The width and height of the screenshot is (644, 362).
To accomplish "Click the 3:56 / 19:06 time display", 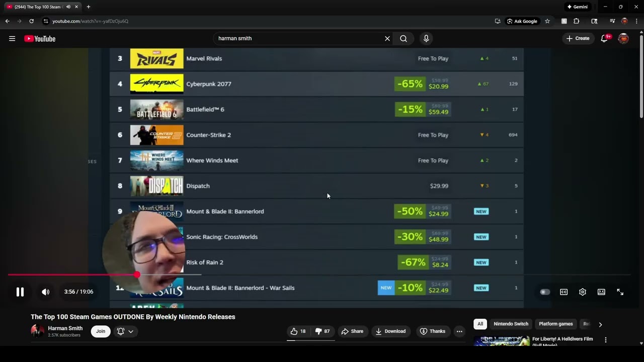I will (78, 292).
